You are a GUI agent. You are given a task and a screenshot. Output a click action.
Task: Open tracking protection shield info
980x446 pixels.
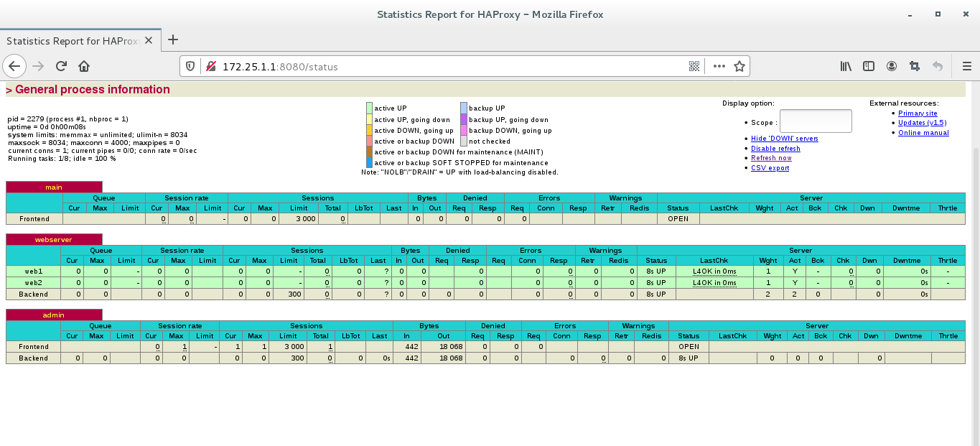point(191,66)
